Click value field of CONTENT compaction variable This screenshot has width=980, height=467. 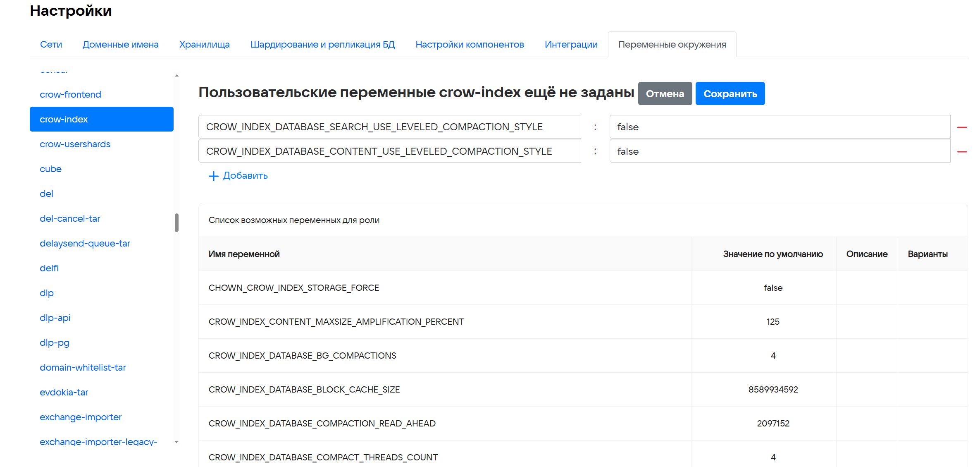pyautogui.click(x=780, y=151)
